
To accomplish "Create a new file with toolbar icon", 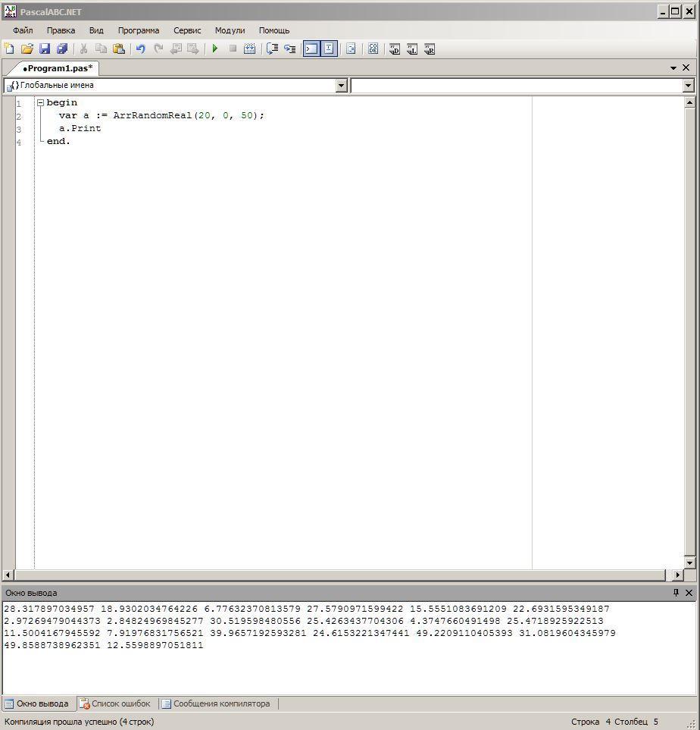I will (x=9, y=49).
